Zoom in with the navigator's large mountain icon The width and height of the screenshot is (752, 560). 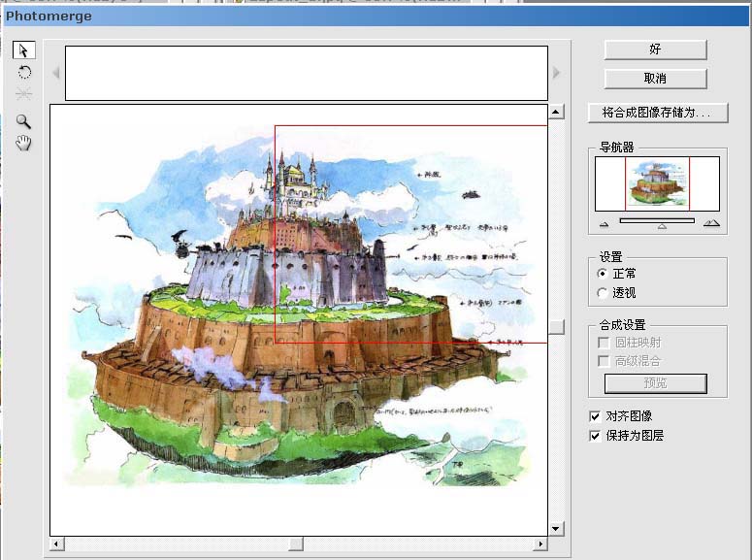[x=711, y=222]
